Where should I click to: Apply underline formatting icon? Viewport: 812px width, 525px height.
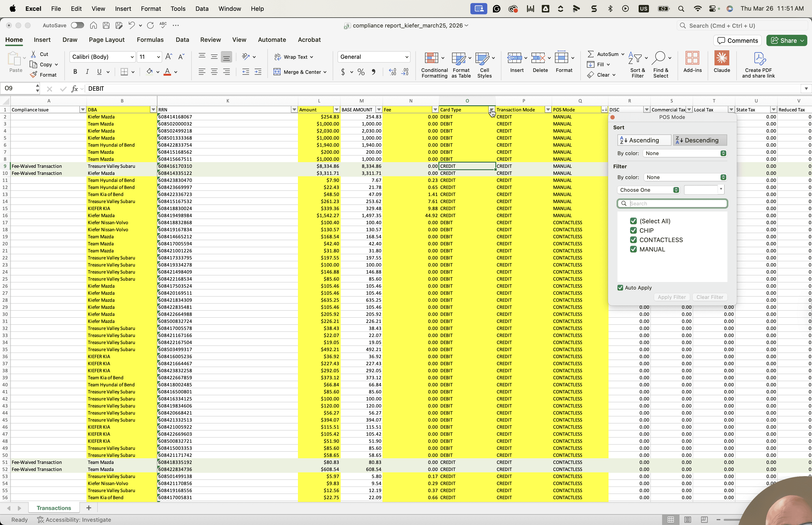(x=99, y=72)
